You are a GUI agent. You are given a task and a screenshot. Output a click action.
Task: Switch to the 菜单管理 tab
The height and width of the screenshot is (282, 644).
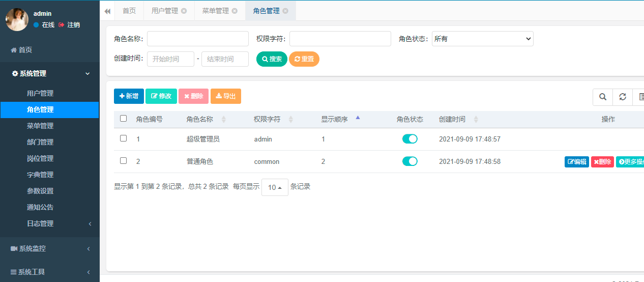coord(215,11)
